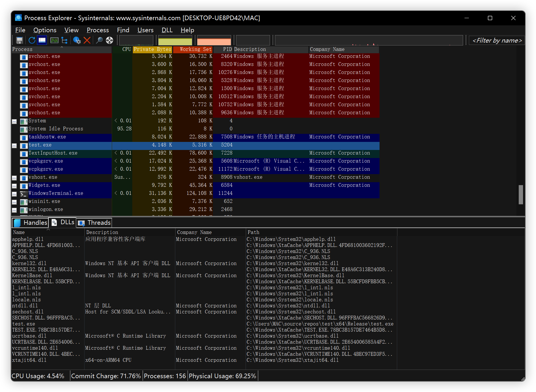Click the Commit Charge status bar entry
The image size is (536, 392).
(106, 376)
